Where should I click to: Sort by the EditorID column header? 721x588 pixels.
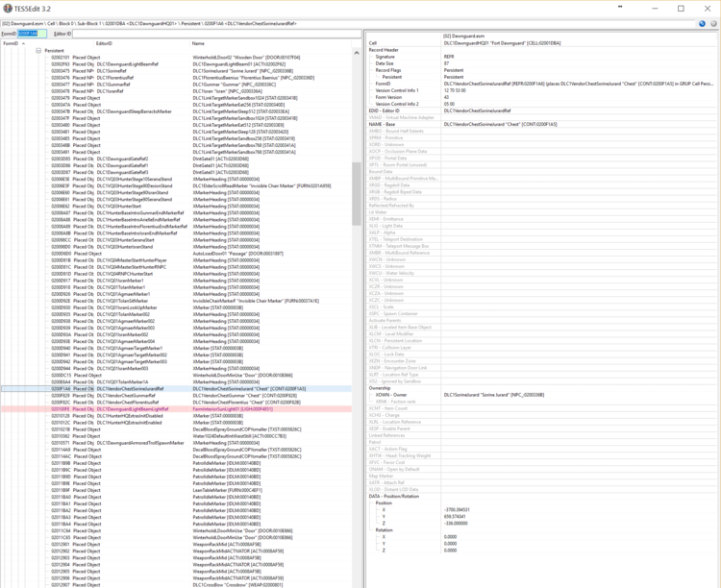[104, 43]
